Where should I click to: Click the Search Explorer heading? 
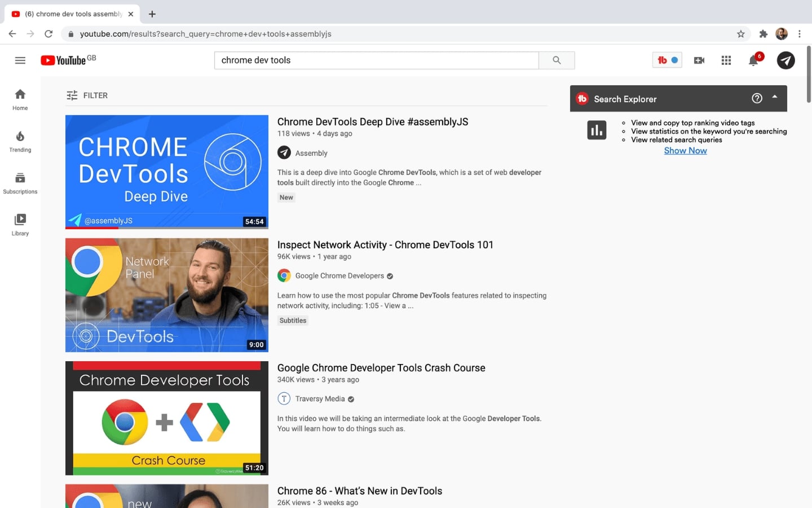point(625,99)
